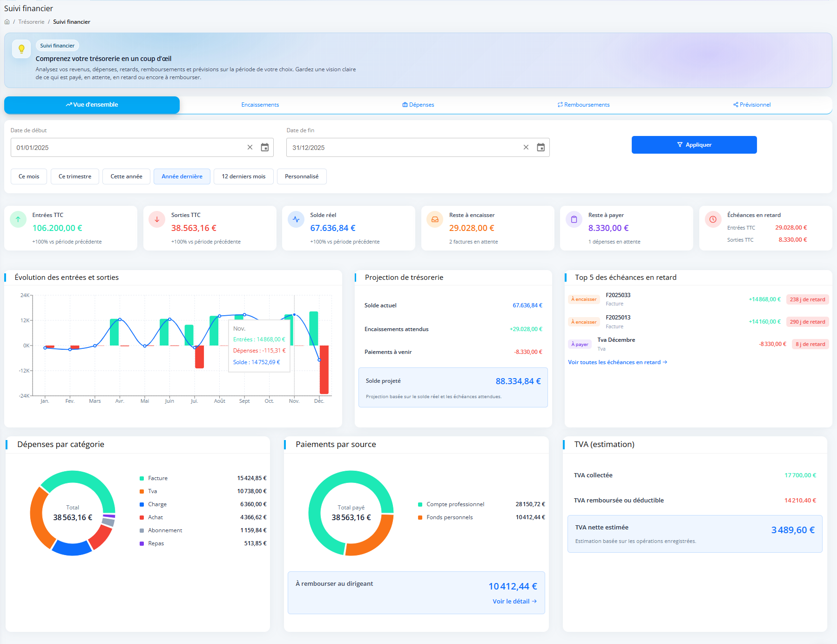The image size is (837, 644).
Task: Select the Ce trimestre period preset
Action: pyautogui.click(x=75, y=176)
